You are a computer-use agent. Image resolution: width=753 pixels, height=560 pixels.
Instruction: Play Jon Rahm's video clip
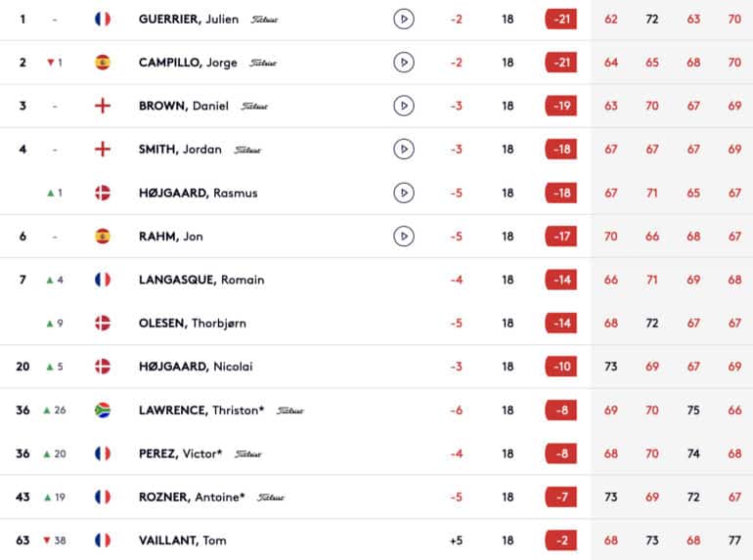point(403,237)
